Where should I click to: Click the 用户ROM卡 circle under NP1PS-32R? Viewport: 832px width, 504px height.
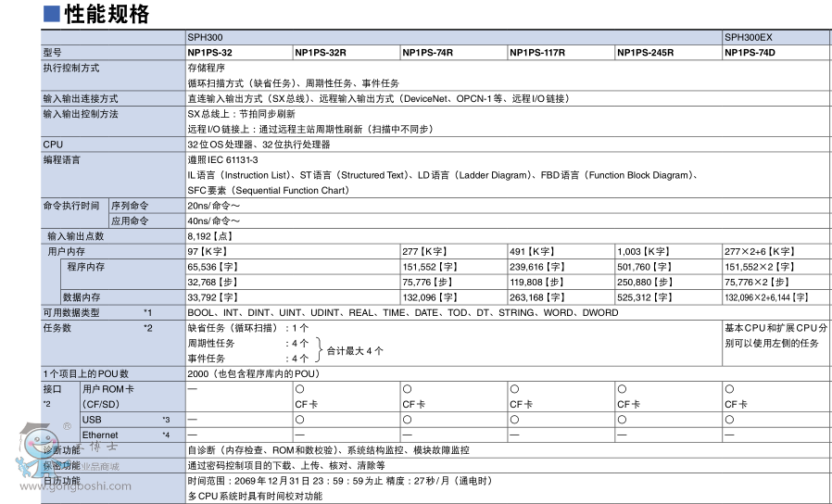click(x=299, y=389)
